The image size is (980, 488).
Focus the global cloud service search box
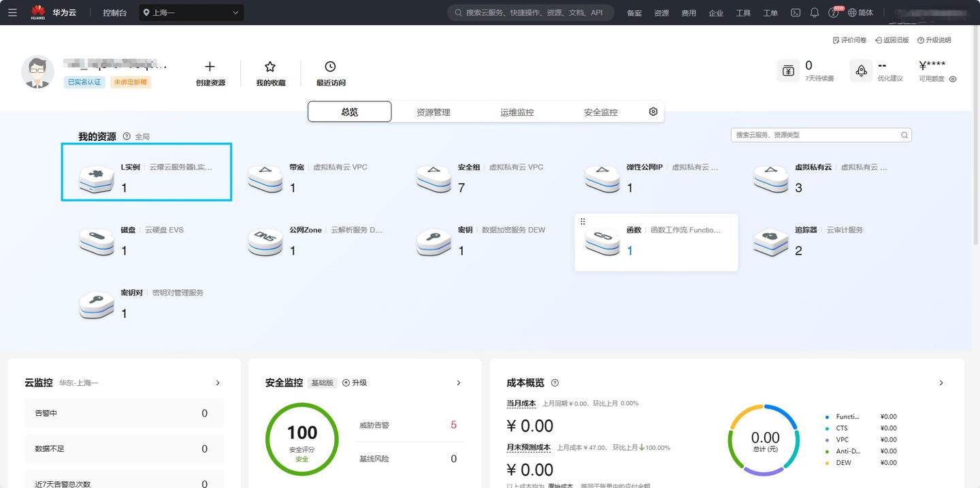[x=531, y=12]
